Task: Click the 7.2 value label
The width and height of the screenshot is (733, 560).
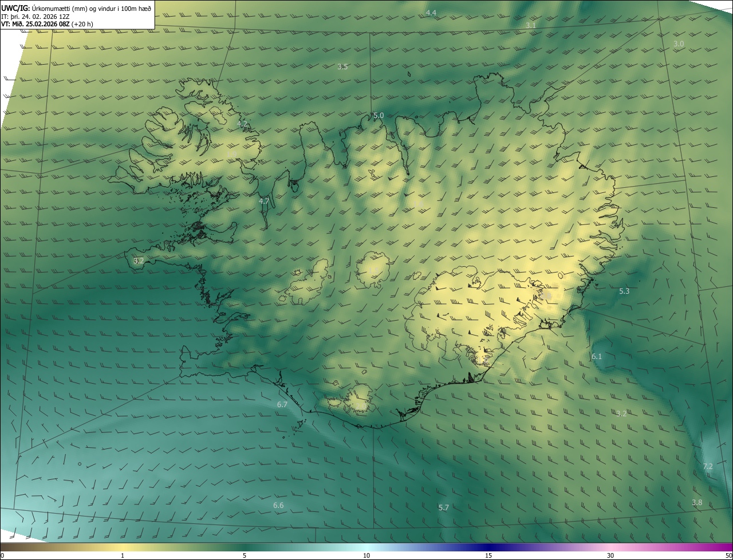Action: click(x=708, y=466)
